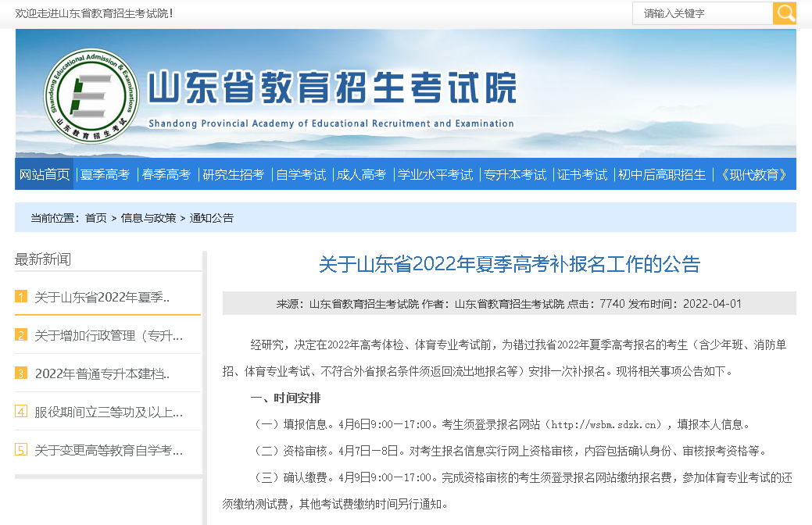Select 研究生招考 in navigation bar

[x=234, y=174]
